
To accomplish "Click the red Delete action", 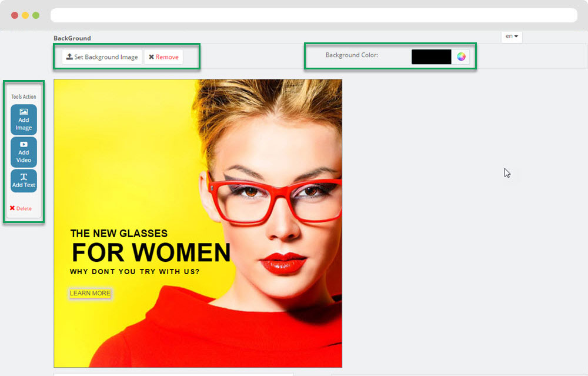I will [21, 208].
